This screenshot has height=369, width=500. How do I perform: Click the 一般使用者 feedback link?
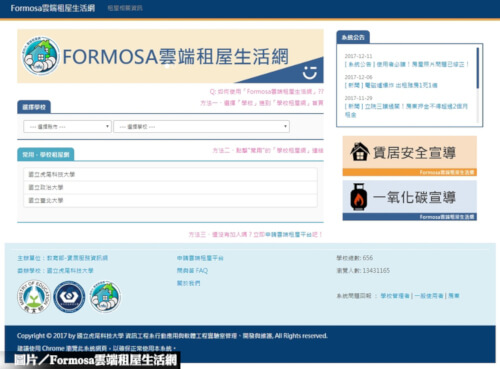(x=429, y=296)
